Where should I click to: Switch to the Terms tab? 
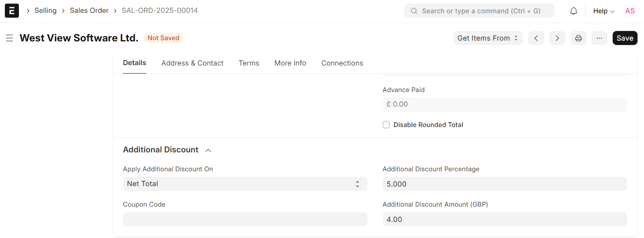249,63
